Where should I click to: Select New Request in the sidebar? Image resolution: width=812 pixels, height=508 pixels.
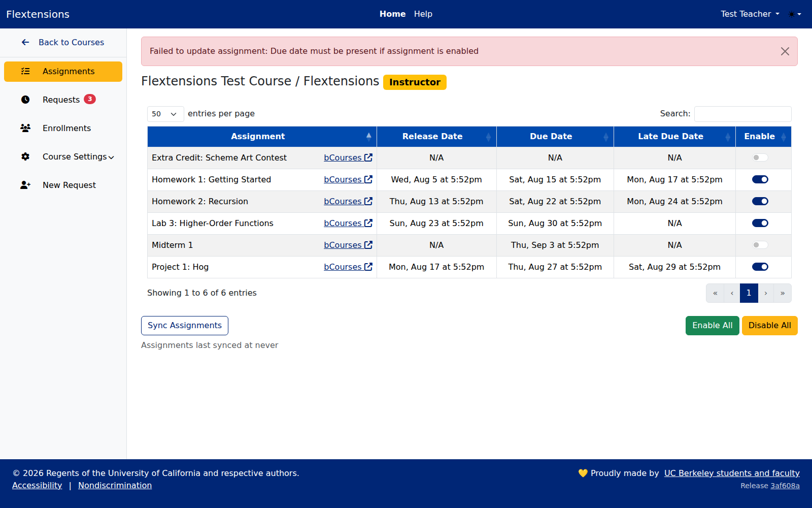coord(63,185)
